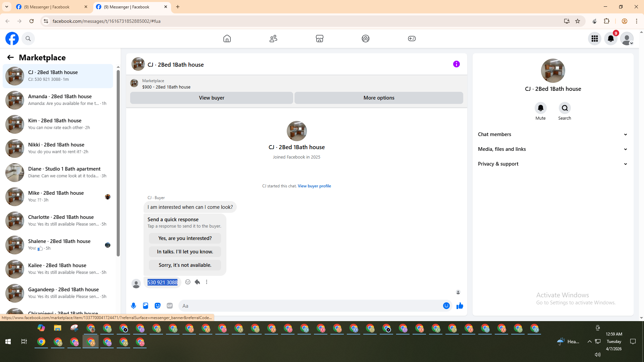Open conversation information purple icon
The image size is (644, 362).
coord(457,64)
